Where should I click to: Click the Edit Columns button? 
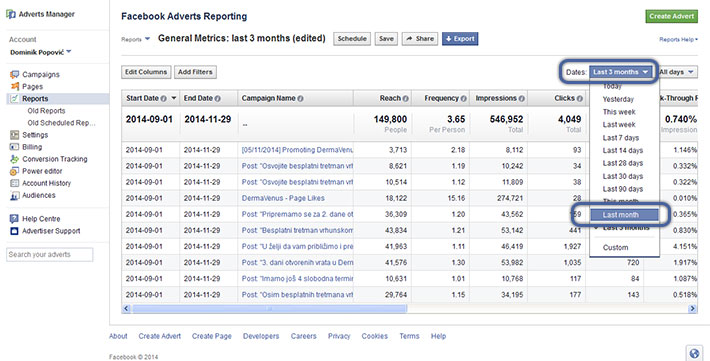coord(146,72)
